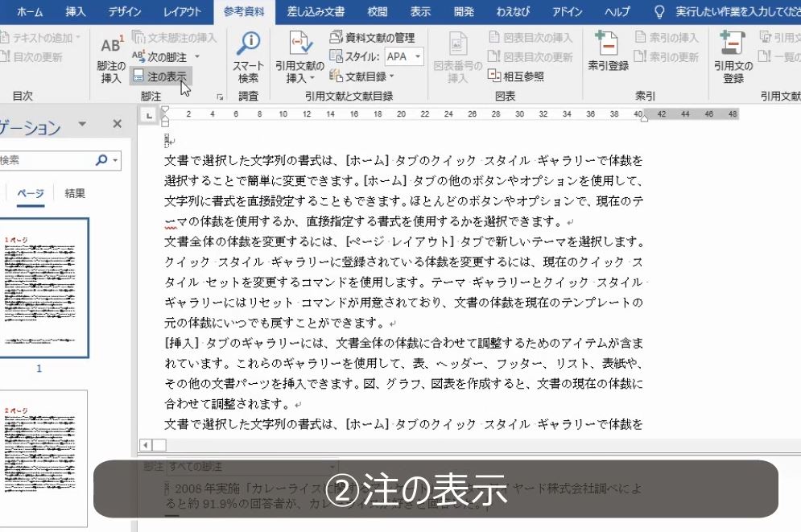Click テキストの追加 (Add Text) in 目次 group
The height and width of the screenshot is (532, 801).
point(41,37)
